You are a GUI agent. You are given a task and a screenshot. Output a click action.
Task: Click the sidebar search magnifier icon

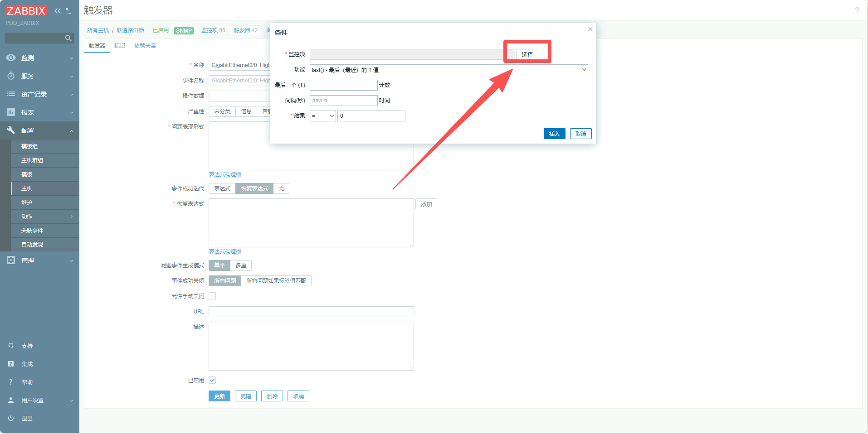point(68,38)
